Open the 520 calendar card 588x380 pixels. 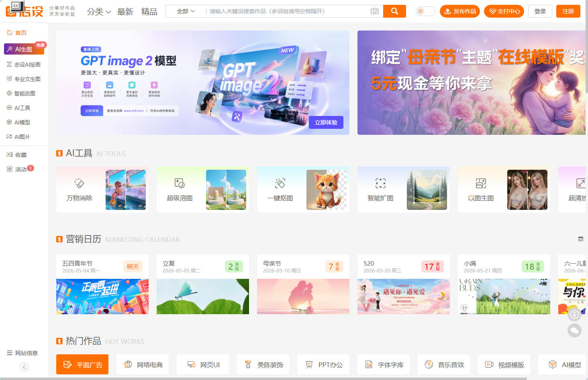pyautogui.click(x=404, y=284)
